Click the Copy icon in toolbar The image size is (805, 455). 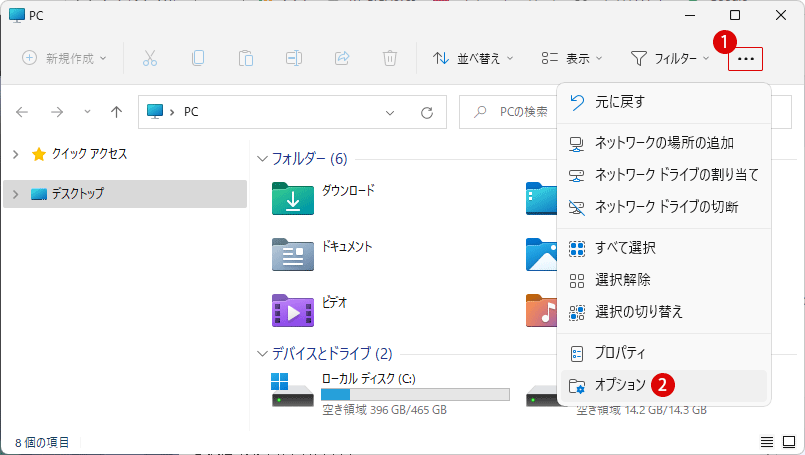pyautogui.click(x=198, y=58)
